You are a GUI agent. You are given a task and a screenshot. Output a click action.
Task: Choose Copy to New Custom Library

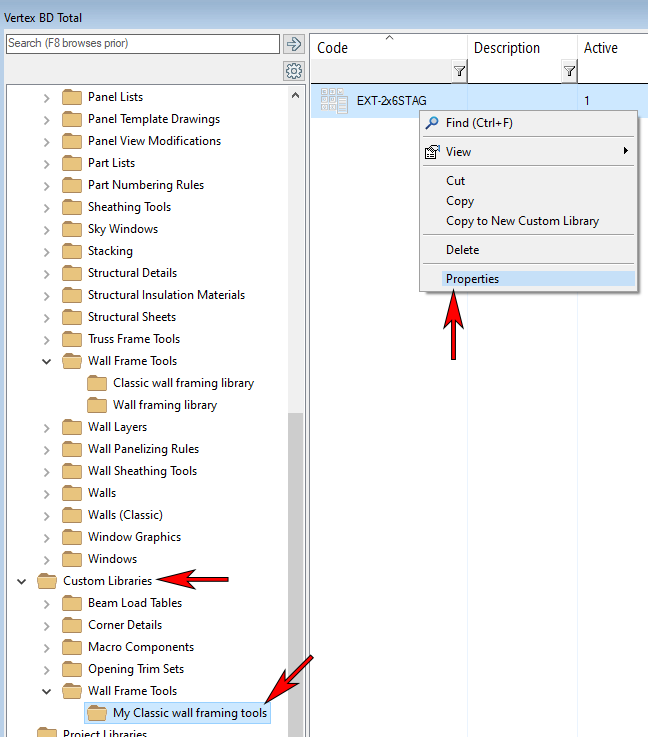529,221
